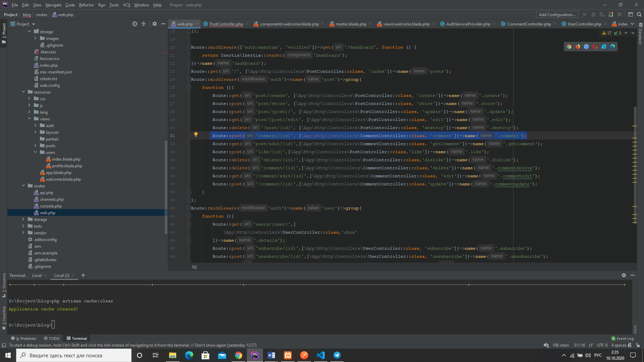The width and height of the screenshot is (644, 362).
Task: Click Windows search input field
Action: (74, 355)
